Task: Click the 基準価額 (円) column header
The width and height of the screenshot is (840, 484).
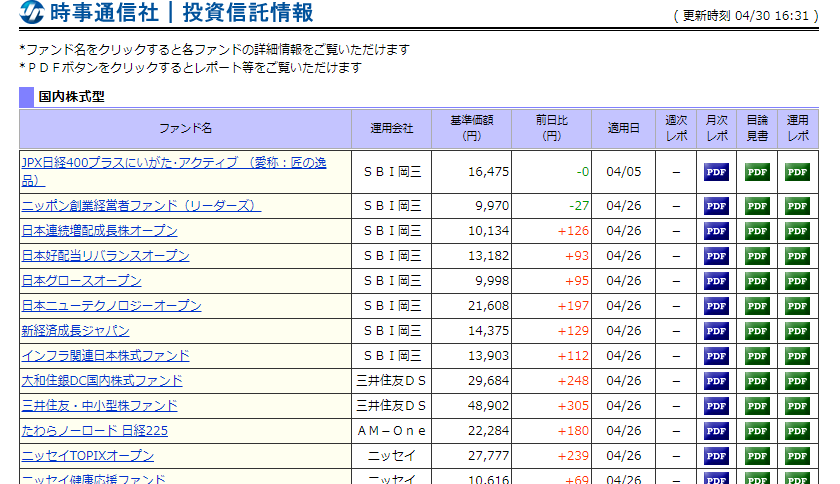Action: point(471,128)
